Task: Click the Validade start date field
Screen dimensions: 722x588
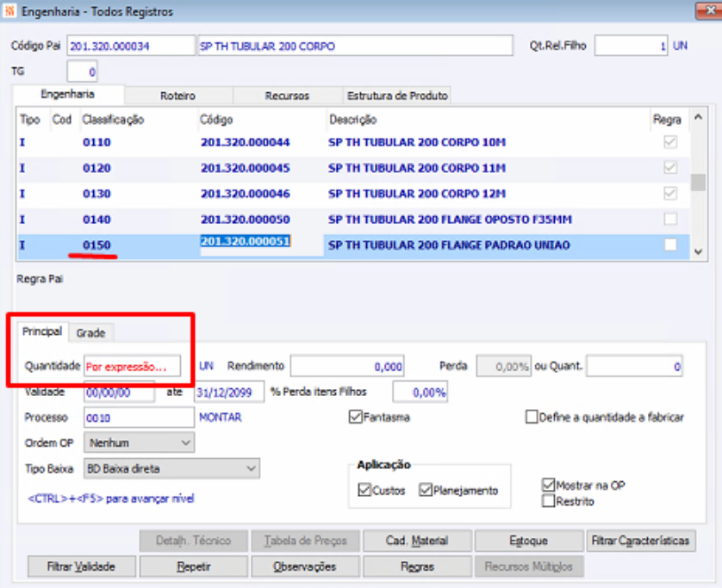Action: 119,392
